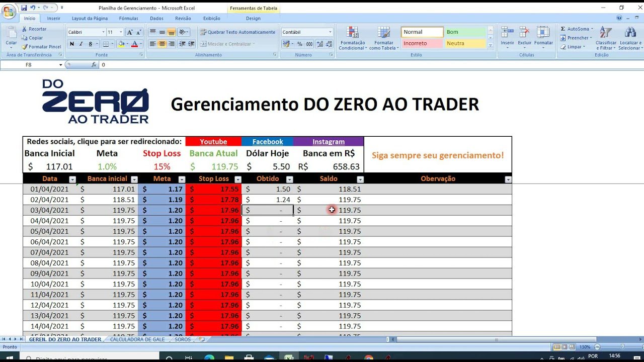The image size is (644, 362).
Task: Click the horizontal scrollbar
Action: [x=497, y=340]
